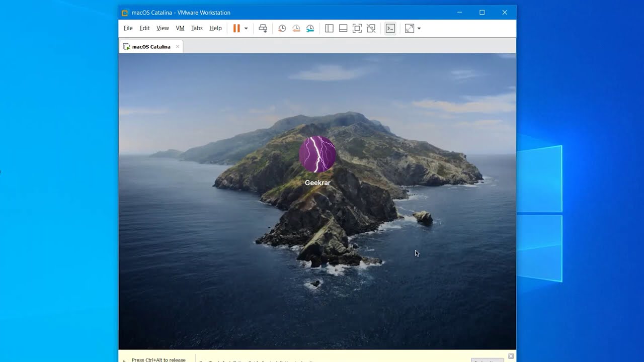Close the macOS Catalina tab

(x=178, y=47)
